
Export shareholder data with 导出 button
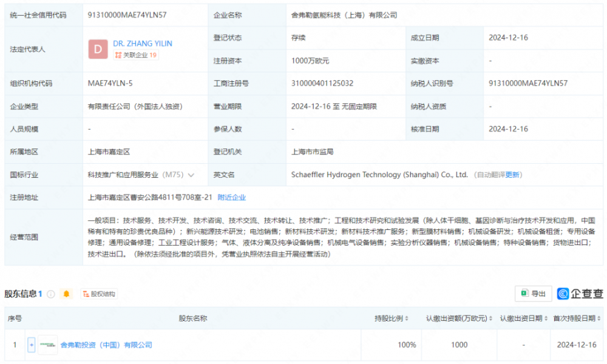[533, 294]
